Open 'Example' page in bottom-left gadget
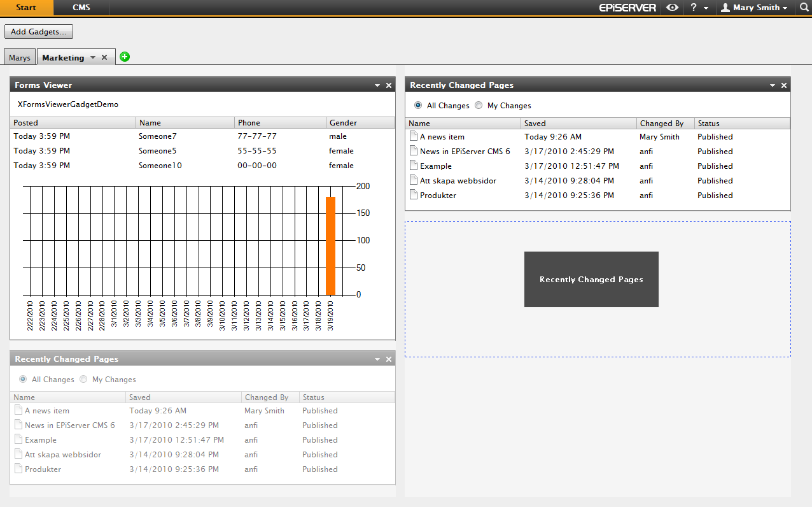Image resolution: width=812 pixels, height=507 pixels. [x=41, y=440]
